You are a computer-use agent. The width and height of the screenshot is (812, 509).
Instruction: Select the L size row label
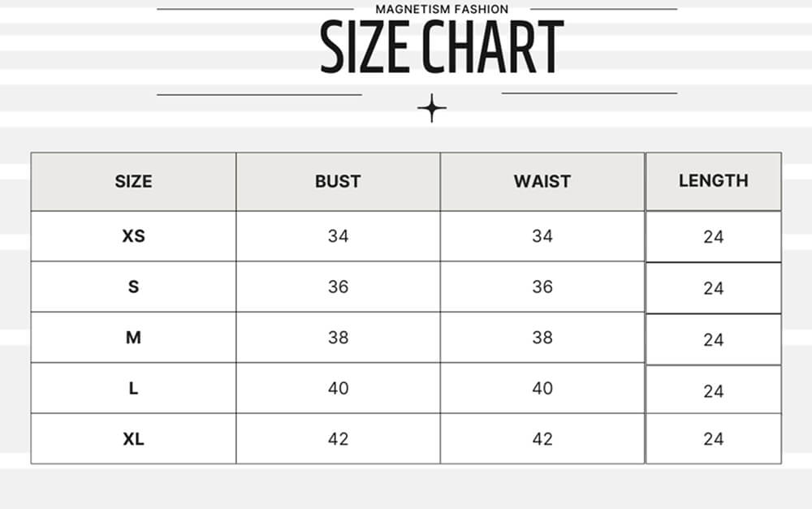133,388
